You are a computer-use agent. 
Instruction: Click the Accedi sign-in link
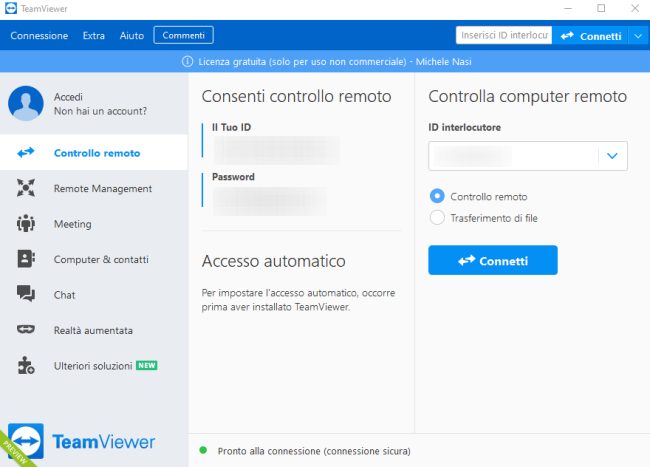pos(68,97)
